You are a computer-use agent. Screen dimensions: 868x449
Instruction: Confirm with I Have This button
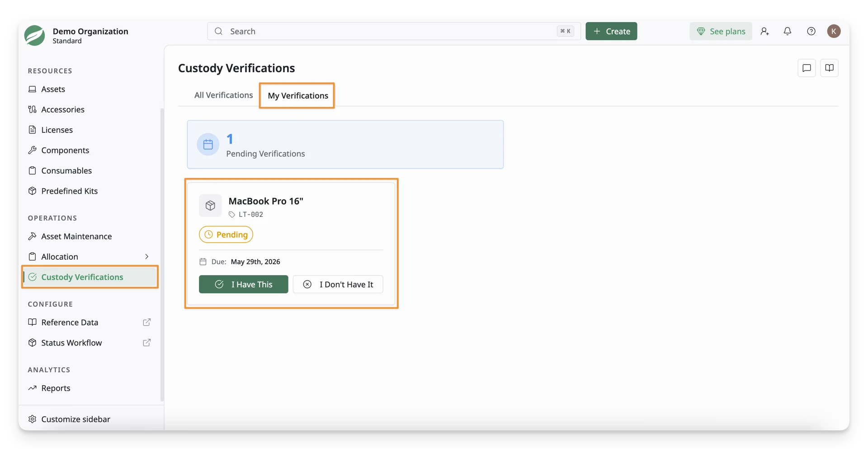click(x=243, y=284)
